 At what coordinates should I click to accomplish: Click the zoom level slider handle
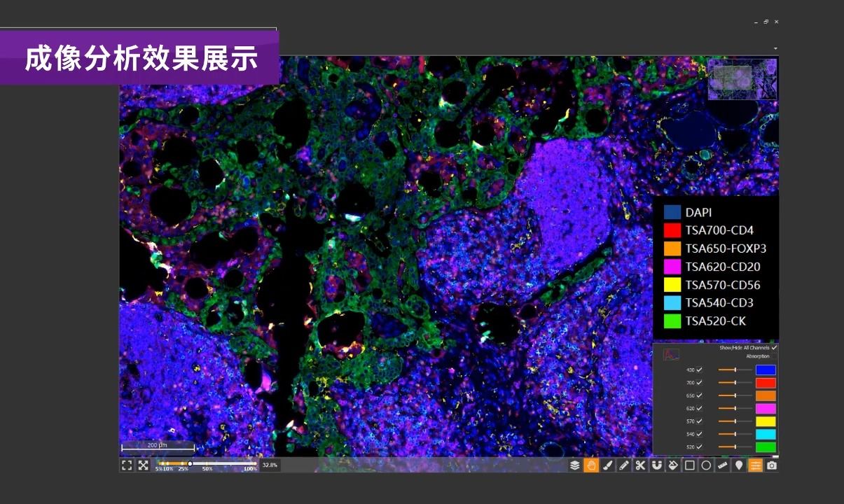[x=190, y=463]
